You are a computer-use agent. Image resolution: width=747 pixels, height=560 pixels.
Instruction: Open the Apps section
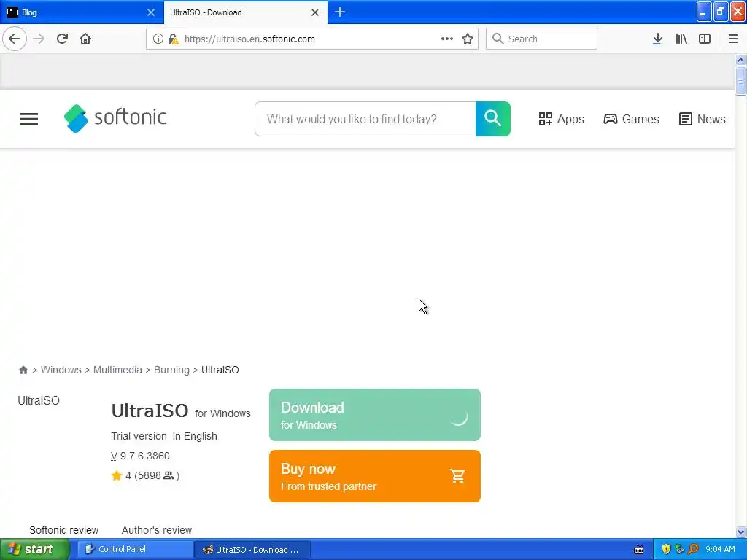pyautogui.click(x=561, y=119)
